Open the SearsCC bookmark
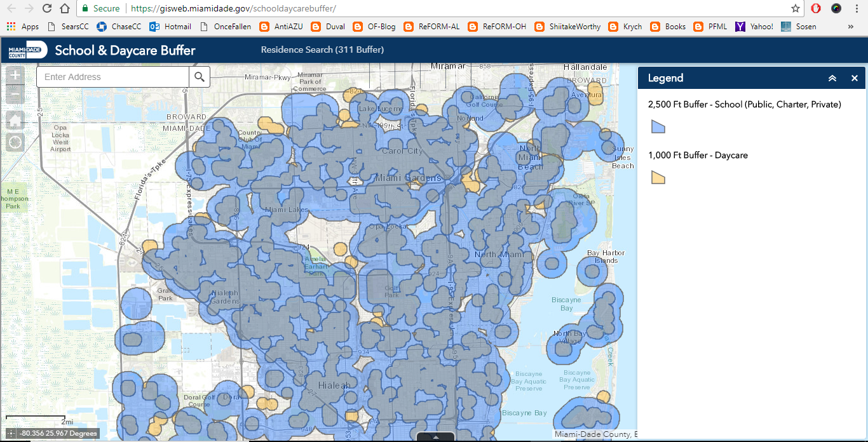This screenshot has width=868, height=442. (x=68, y=27)
